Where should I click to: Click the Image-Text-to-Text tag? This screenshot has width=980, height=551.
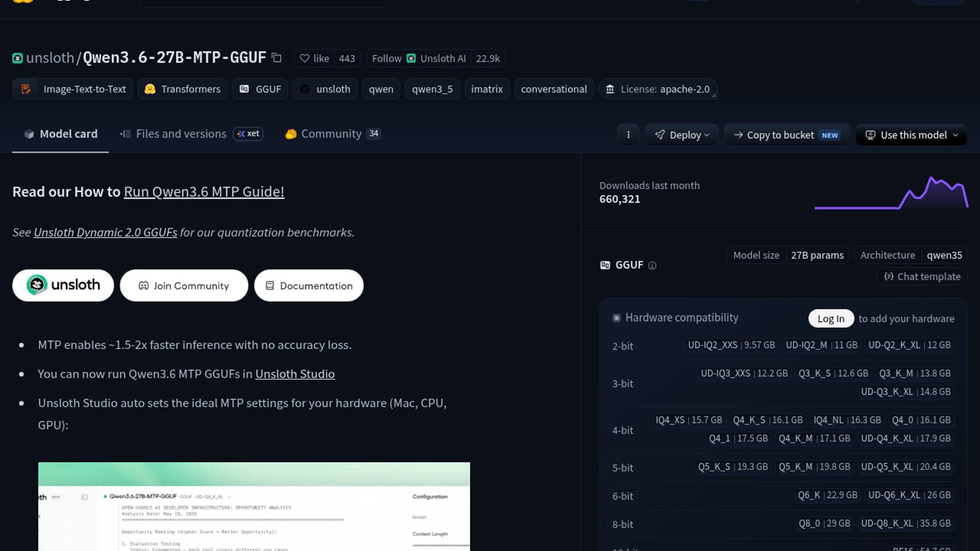(x=72, y=89)
